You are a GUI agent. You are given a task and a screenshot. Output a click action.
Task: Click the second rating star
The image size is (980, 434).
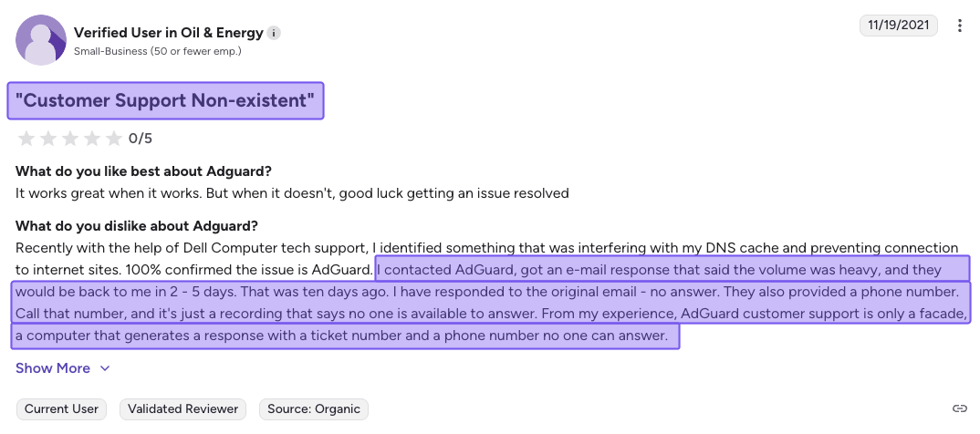pos(47,139)
